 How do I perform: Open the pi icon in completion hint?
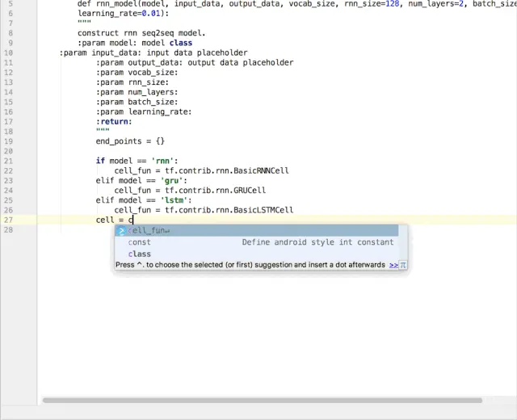pos(402,265)
